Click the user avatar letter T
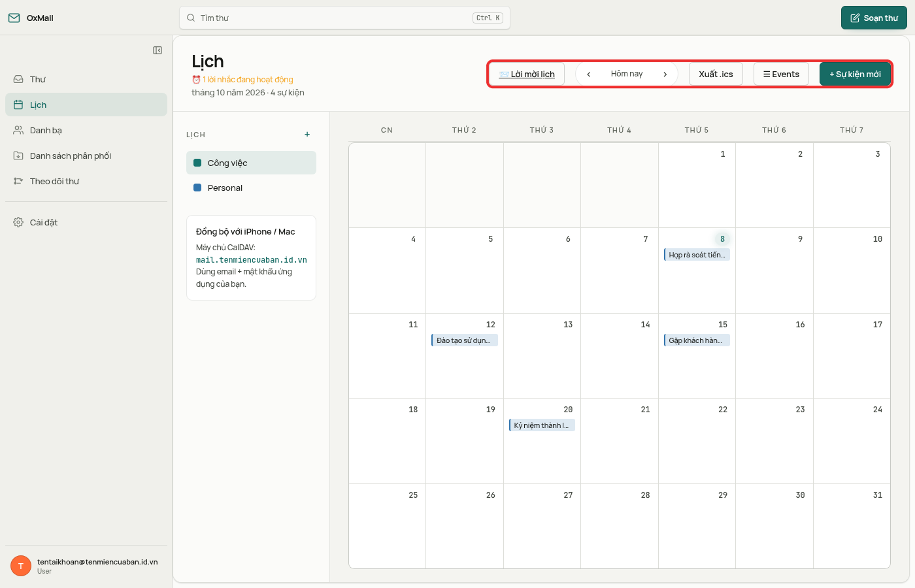Screen dimensions: 915x588 [21, 566]
